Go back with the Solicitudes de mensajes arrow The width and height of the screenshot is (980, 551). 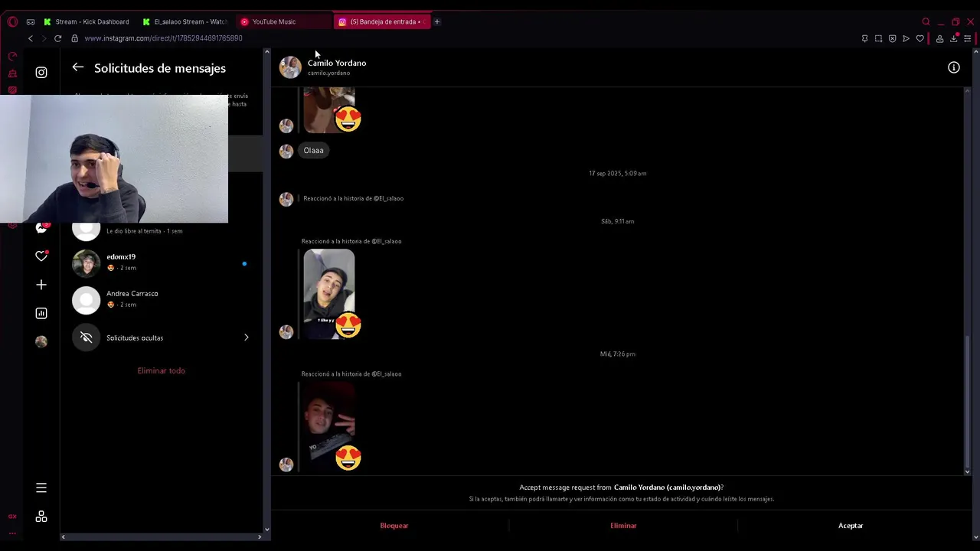pos(77,67)
